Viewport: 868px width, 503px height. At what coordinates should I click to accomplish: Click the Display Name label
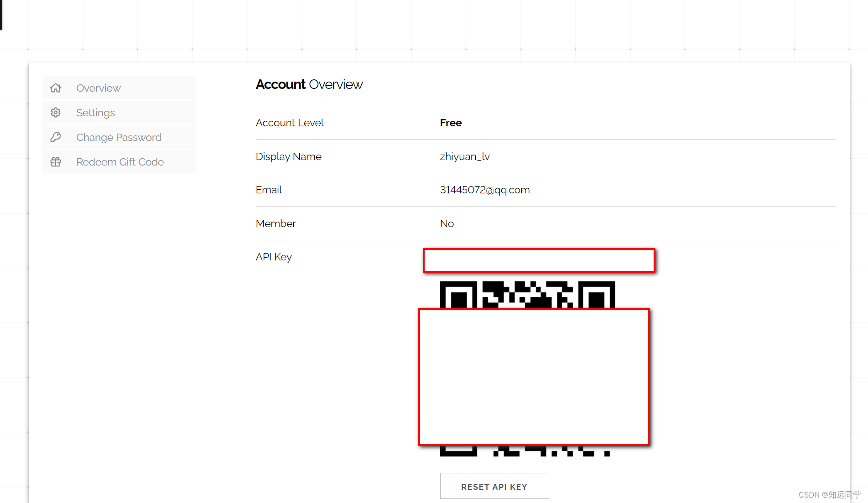pos(289,156)
